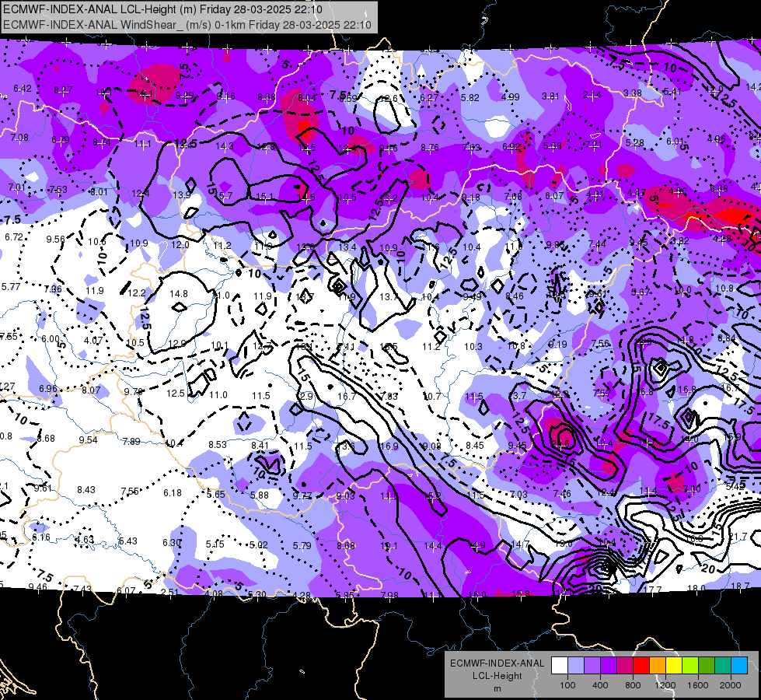Click the 7.08 wind shear value

(19, 138)
